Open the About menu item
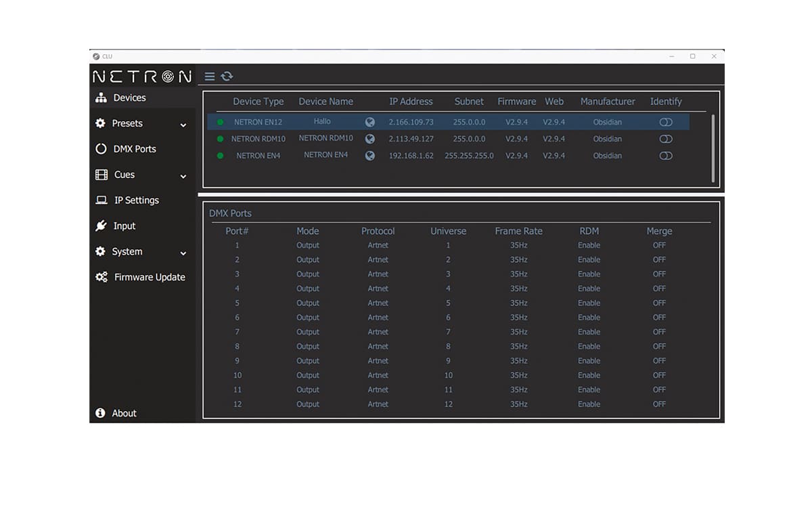Image resolution: width=812 pixels, height=508 pixels. coord(124,413)
